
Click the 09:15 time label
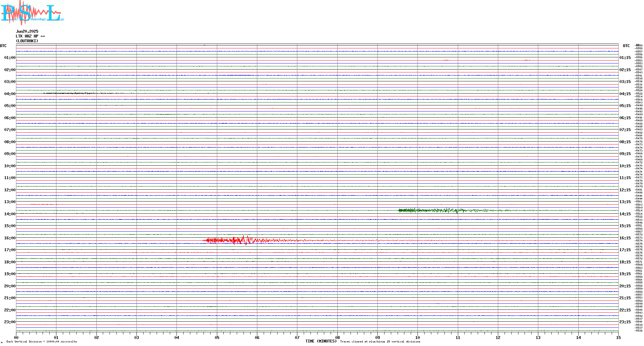625,154
